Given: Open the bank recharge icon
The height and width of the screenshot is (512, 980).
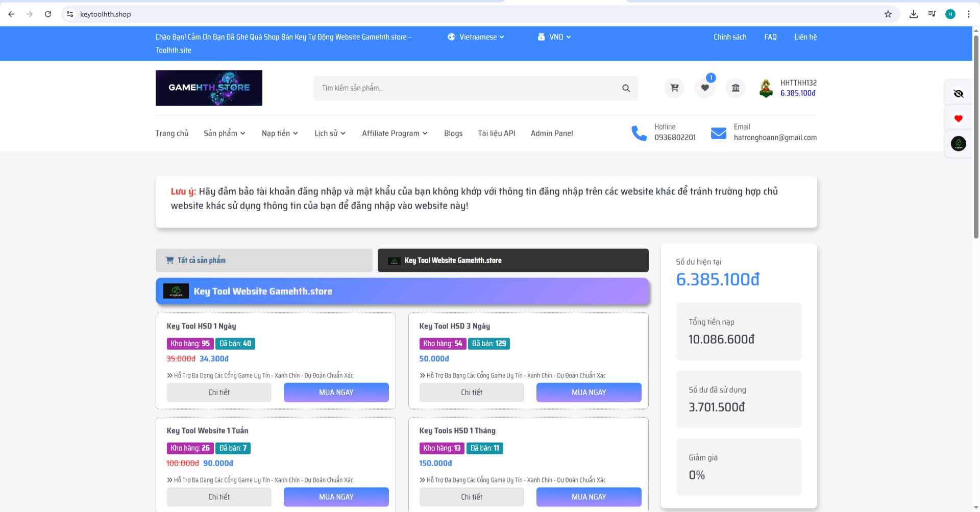Looking at the screenshot, I should click(x=736, y=88).
